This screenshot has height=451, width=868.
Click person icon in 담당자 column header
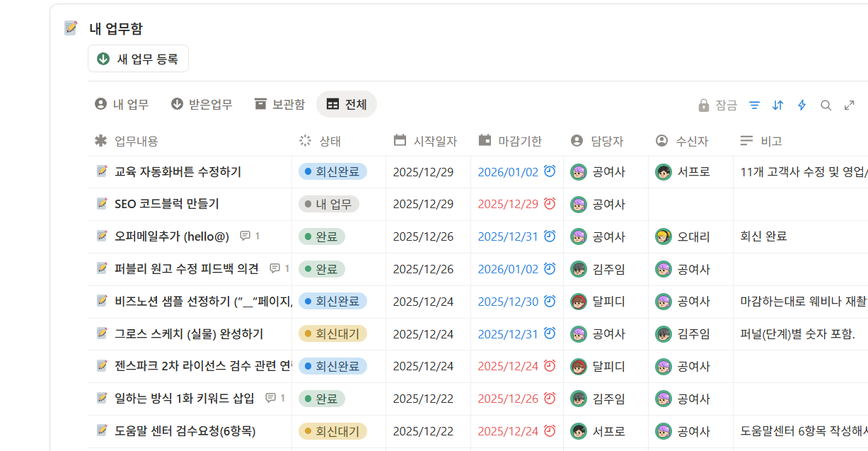point(577,140)
